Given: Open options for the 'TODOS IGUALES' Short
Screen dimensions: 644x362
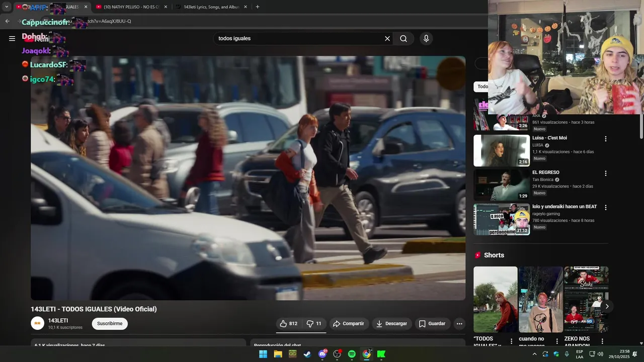Looking at the screenshot, I should pos(512,341).
